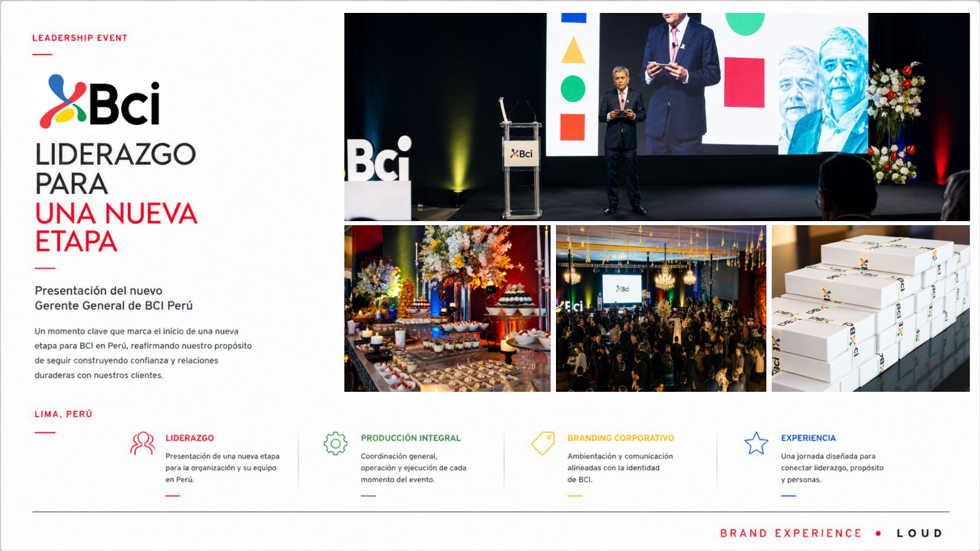Click 'Ambientación y comunicación alineadas' text
980x551 pixels.
[620, 468]
